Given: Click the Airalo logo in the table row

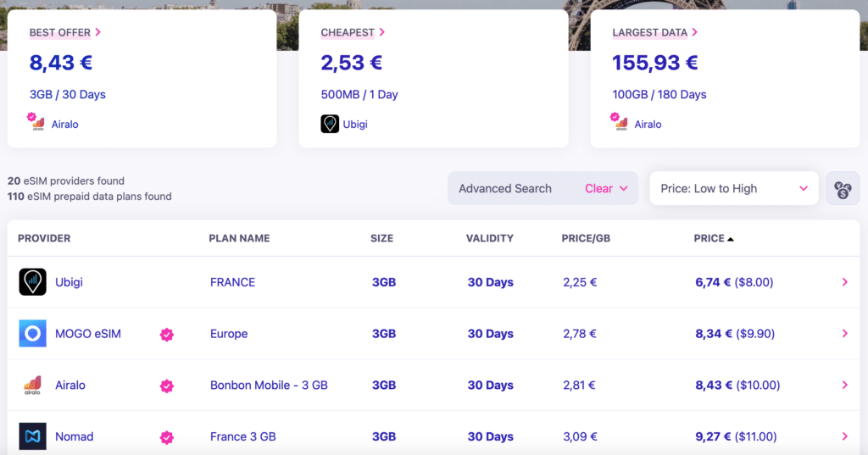Looking at the screenshot, I should click(x=32, y=386).
